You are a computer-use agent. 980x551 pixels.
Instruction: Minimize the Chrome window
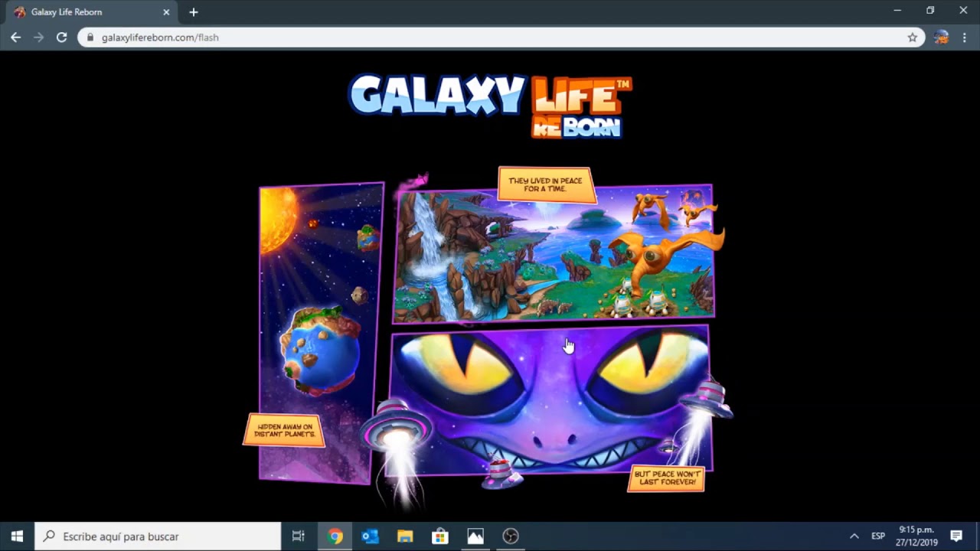coord(897,11)
